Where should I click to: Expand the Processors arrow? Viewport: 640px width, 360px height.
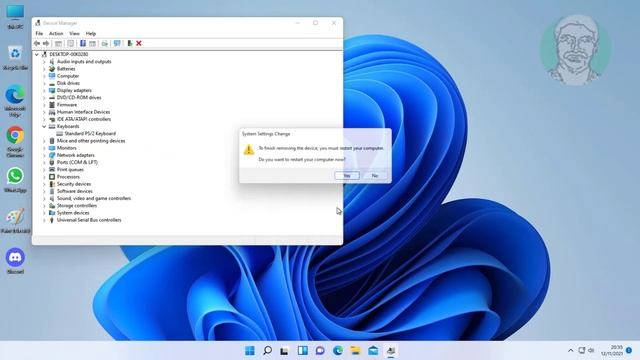pos(44,177)
